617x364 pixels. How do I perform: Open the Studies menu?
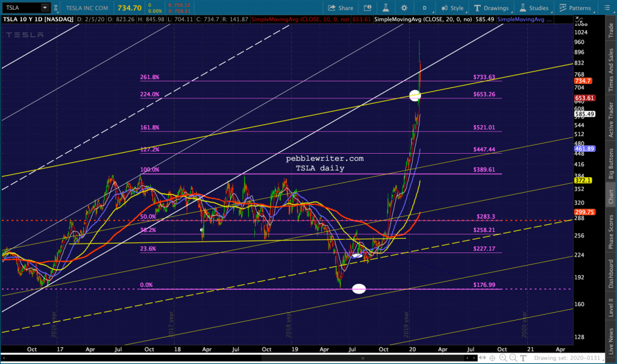(534, 8)
